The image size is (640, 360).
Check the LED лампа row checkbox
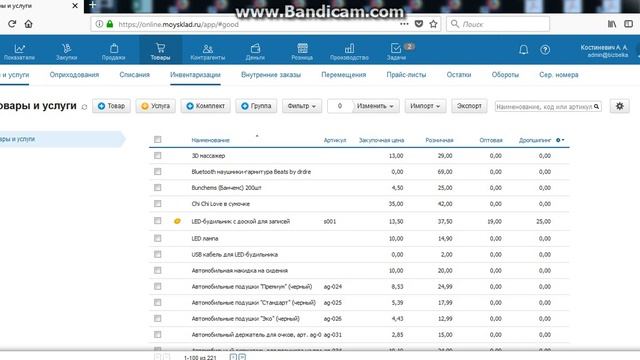tap(158, 238)
